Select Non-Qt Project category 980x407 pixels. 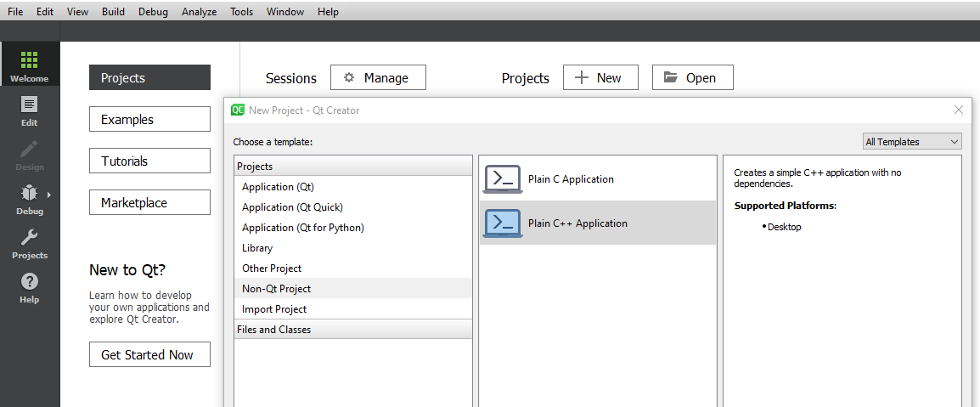(x=353, y=289)
